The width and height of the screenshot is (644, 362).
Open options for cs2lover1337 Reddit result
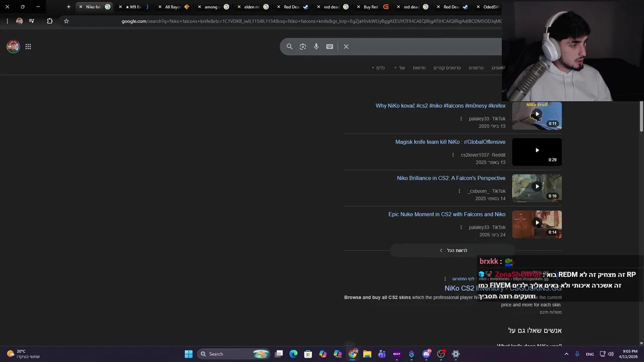pyautogui.click(x=453, y=155)
